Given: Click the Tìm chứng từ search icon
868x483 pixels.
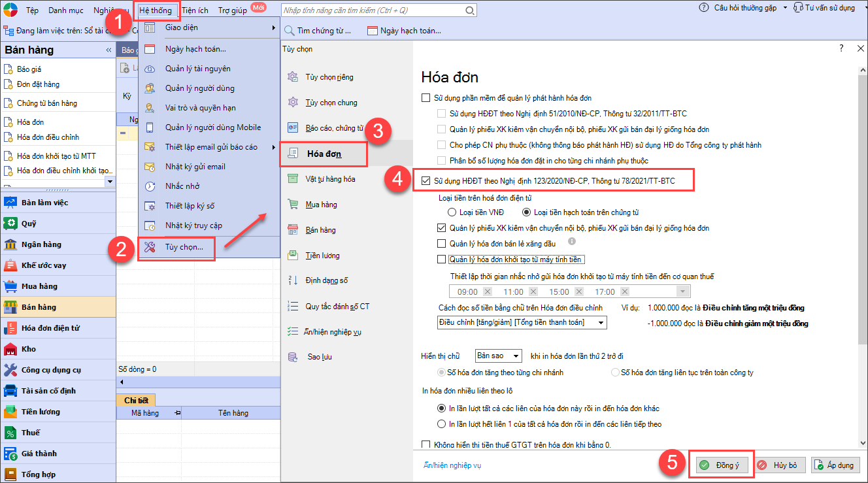Looking at the screenshot, I should click(290, 31).
